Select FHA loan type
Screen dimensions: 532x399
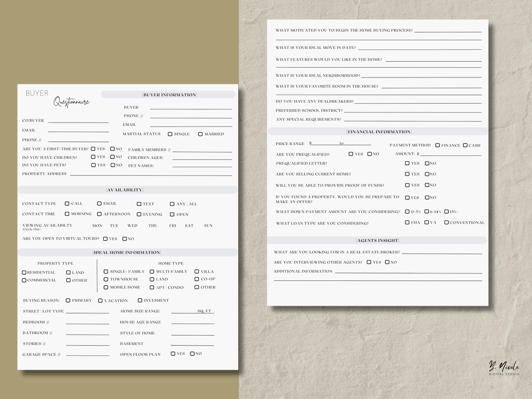point(407,222)
